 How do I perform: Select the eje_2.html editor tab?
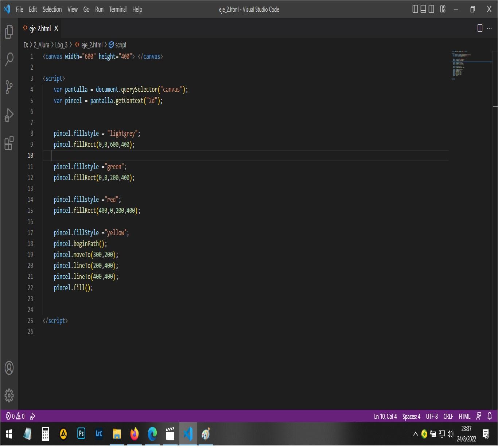click(40, 28)
